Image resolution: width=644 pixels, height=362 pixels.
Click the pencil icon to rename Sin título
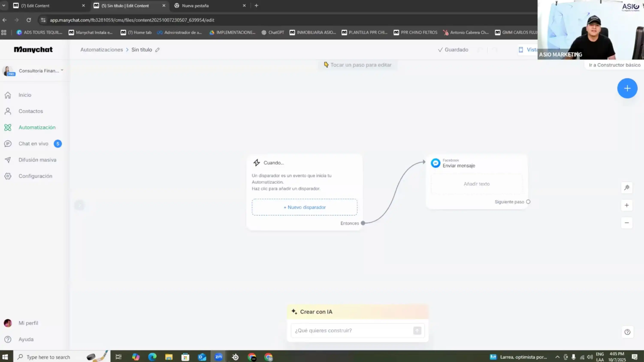tap(157, 50)
